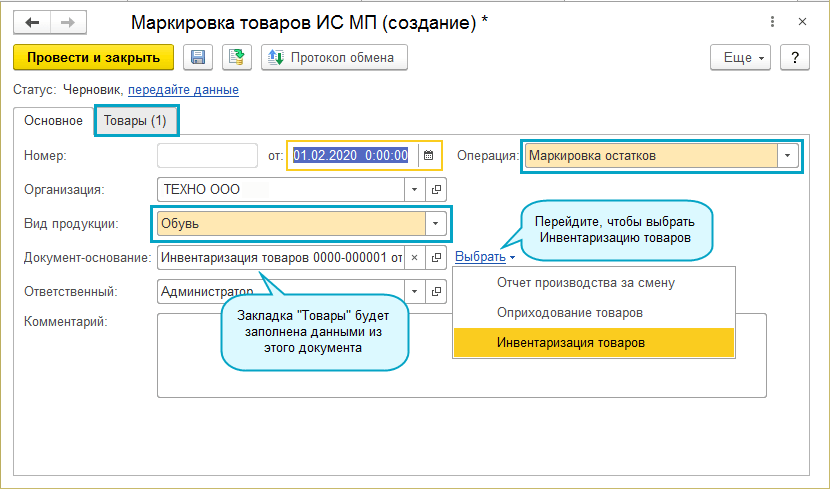Click the передайте данные link
The image size is (830, 489).
183,90
